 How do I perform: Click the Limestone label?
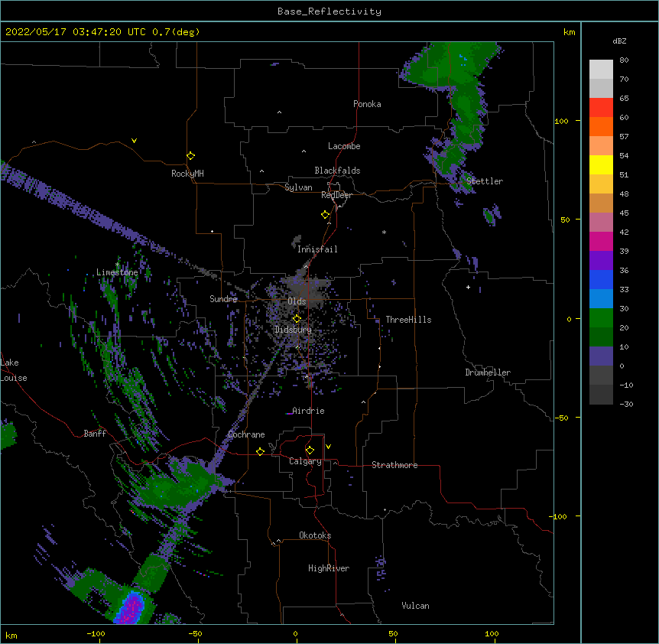(117, 272)
